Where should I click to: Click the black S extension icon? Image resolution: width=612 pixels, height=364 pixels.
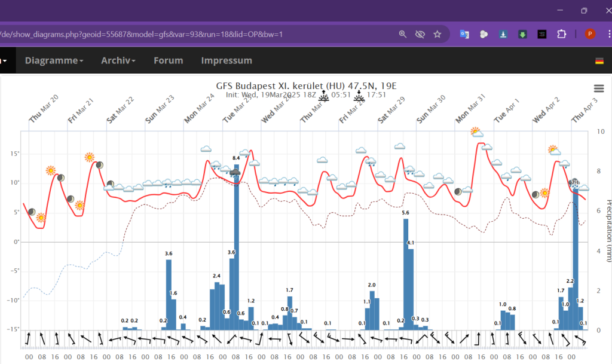tap(541, 34)
